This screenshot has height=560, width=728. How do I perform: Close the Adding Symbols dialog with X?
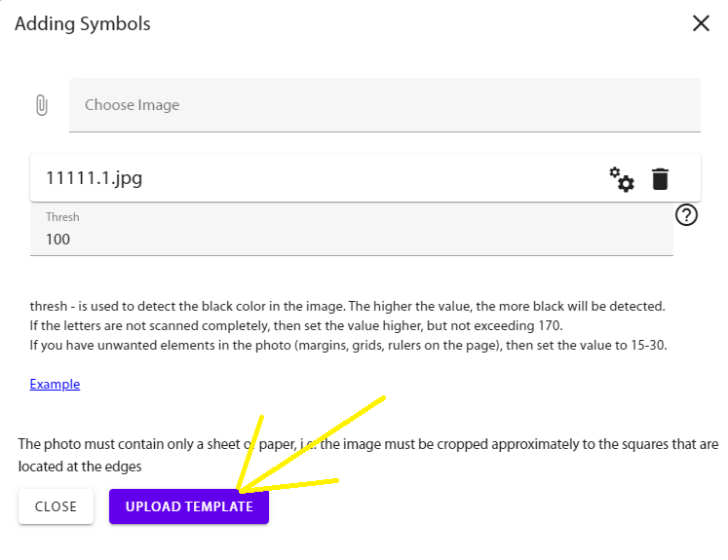tap(701, 23)
